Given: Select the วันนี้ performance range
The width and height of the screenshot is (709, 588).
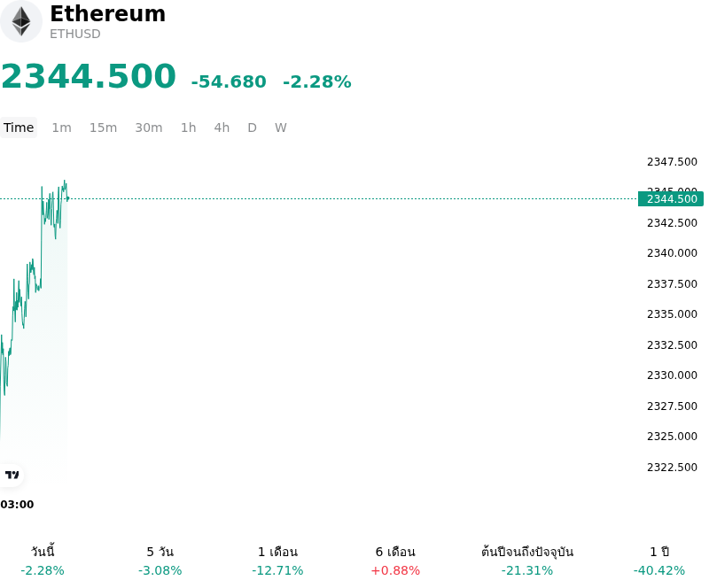Looking at the screenshot, I should click(43, 561).
